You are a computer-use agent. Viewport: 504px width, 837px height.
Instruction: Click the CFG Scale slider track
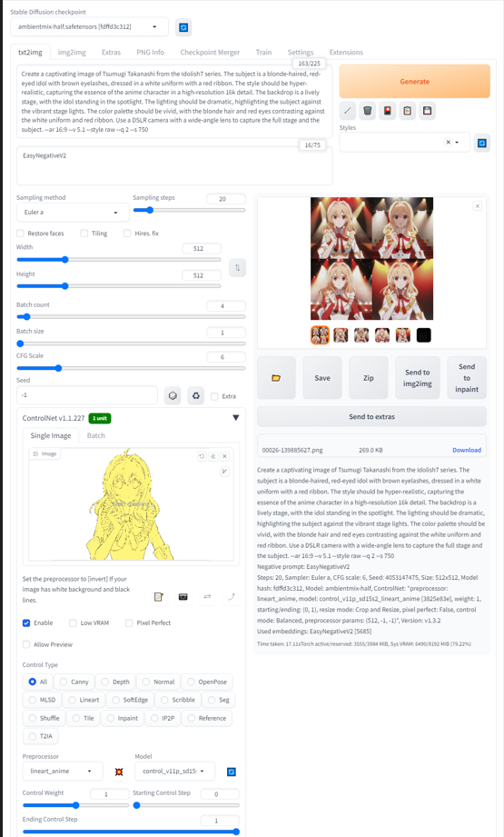[x=131, y=368]
